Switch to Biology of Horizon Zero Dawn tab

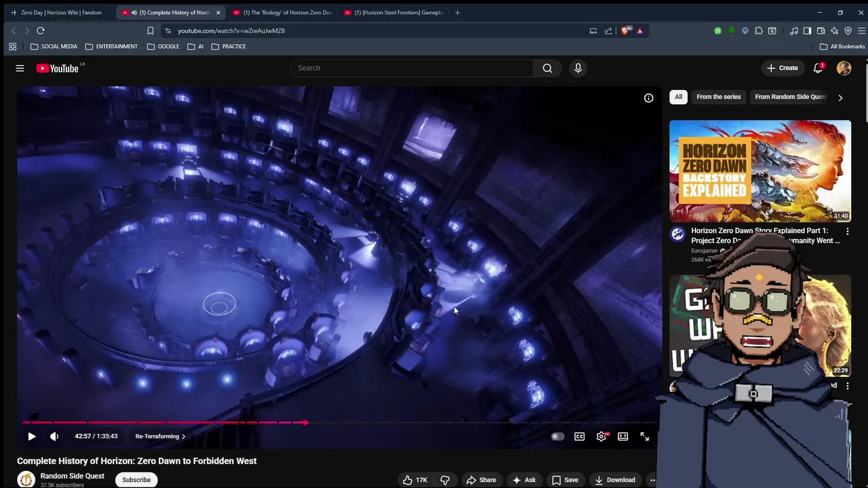click(x=282, y=12)
